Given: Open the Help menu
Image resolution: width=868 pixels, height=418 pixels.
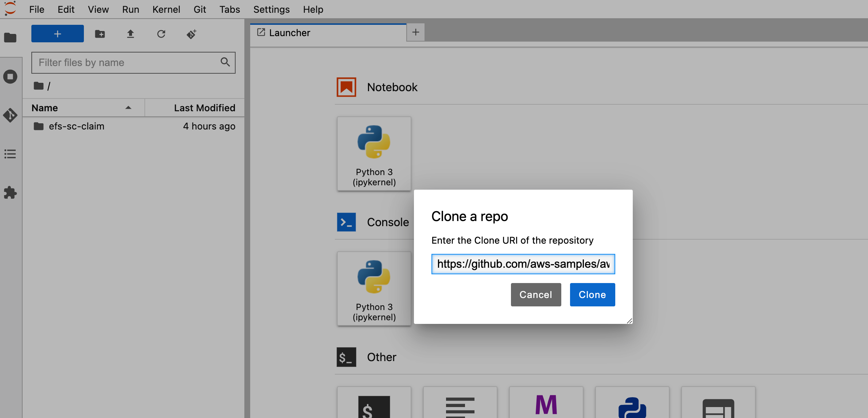Looking at the screenshot, I should [313, 9].
